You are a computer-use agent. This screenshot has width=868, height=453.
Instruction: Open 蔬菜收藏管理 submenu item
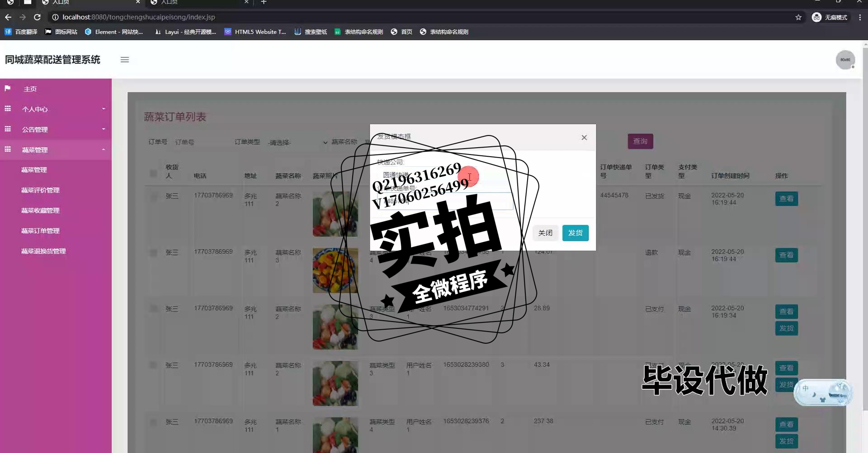click(40, 210)
